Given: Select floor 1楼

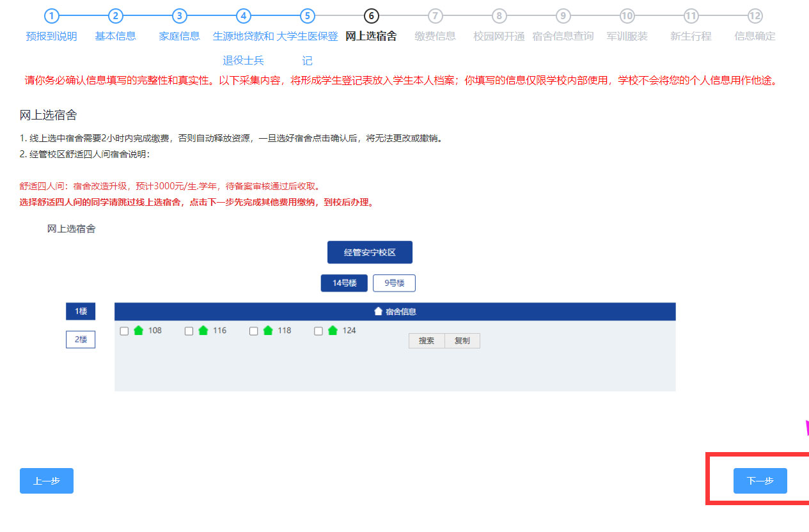Looking at the screenshot, I should (81, 311).
